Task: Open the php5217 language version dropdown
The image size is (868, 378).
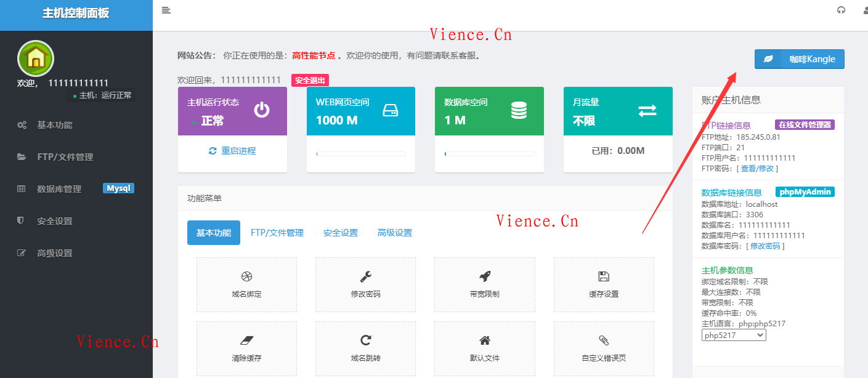Action: click(733, 334)
